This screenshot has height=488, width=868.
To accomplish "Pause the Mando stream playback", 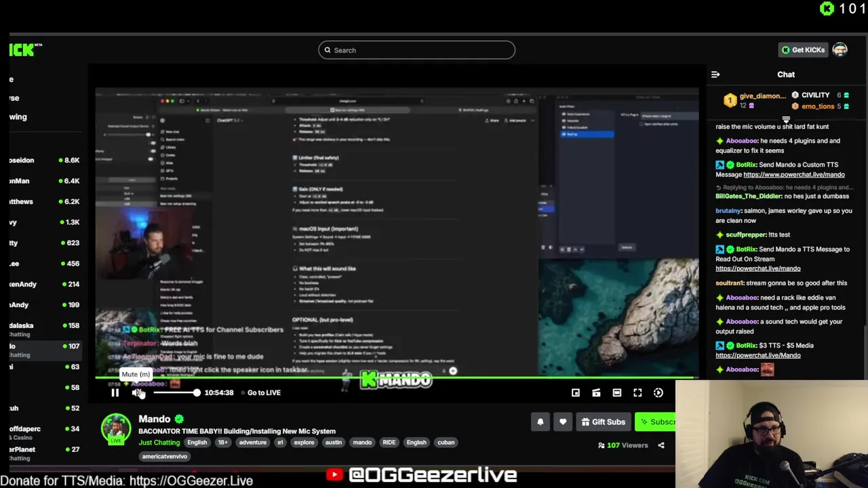I will click(x=115, y=392).
